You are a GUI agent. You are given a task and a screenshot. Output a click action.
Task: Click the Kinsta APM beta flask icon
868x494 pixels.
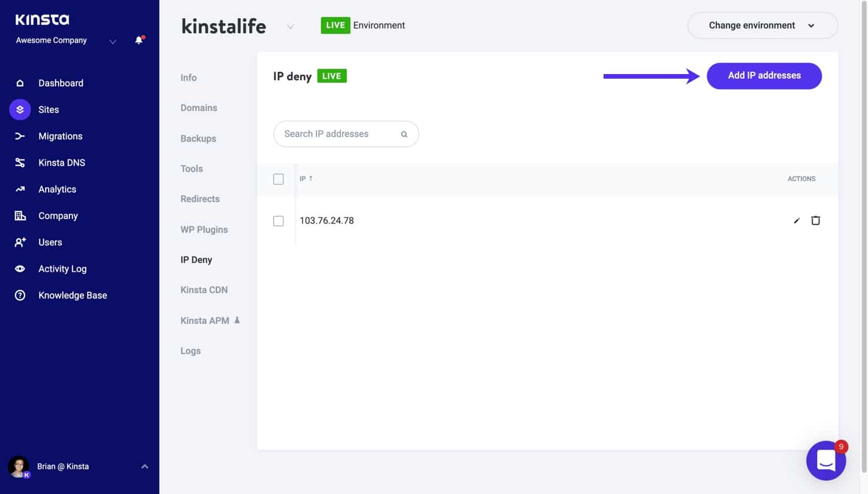click(237, 320)
